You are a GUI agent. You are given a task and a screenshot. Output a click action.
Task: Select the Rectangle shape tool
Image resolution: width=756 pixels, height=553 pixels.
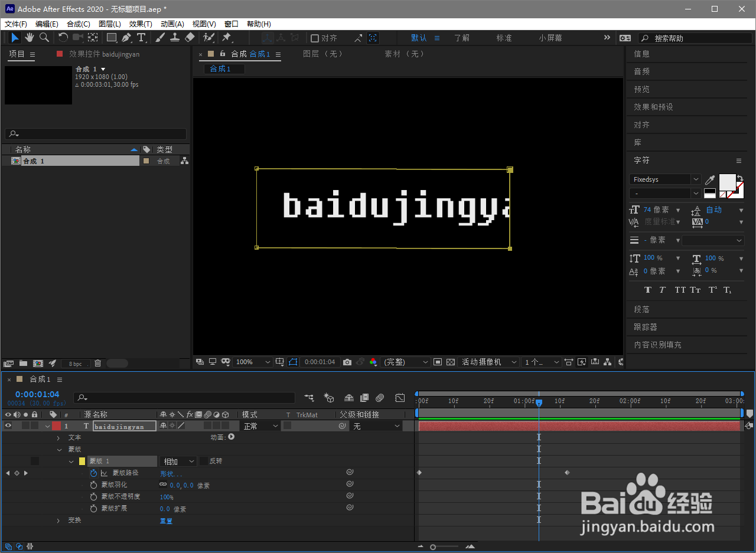[112, 38]
